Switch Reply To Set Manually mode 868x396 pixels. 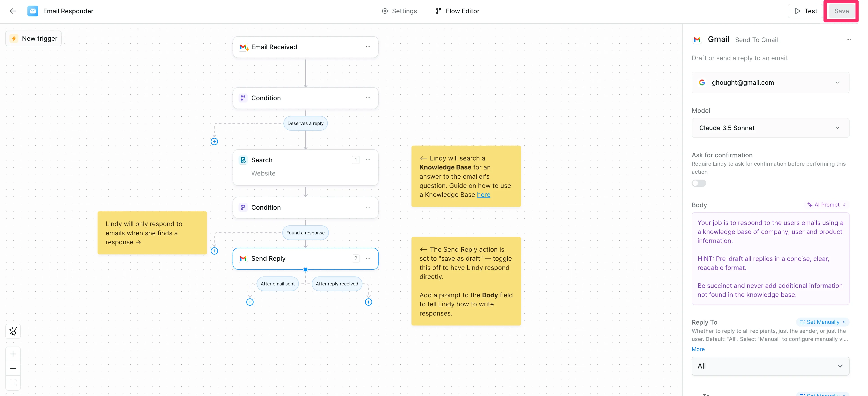(x=822, y=322)
